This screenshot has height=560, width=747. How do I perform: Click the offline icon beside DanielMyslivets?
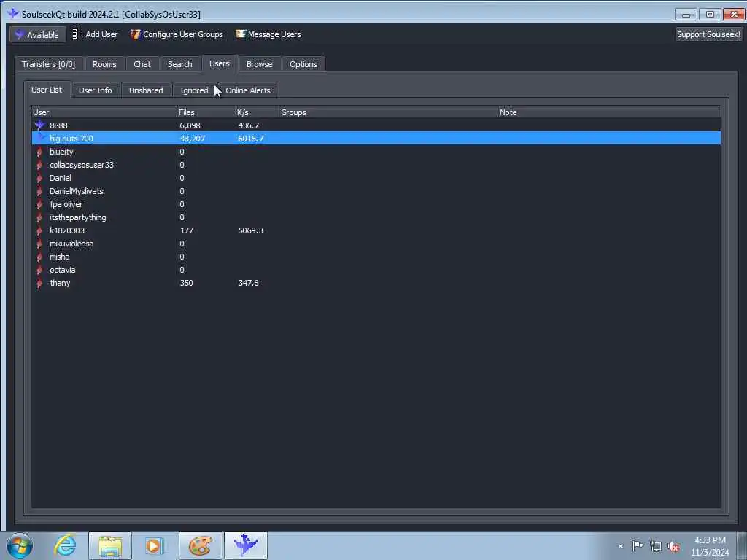[x=39, y=191]
